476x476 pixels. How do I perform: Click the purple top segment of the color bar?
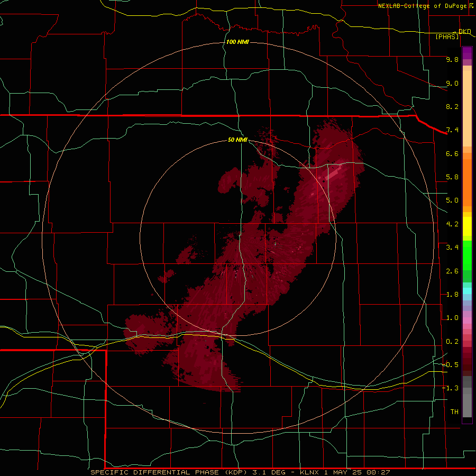click(x=467, y=53)
